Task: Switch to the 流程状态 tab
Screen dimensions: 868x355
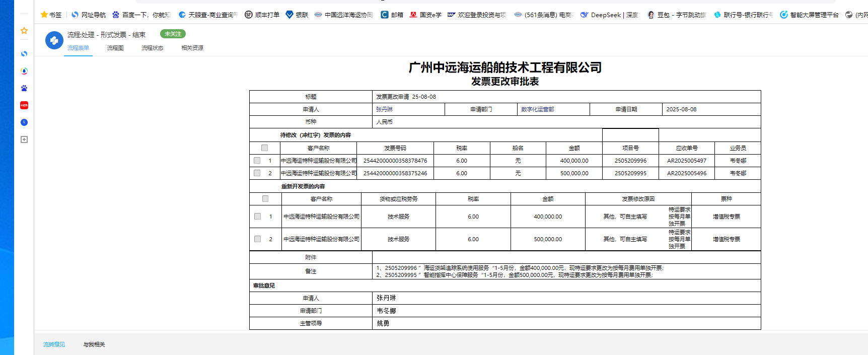Action: click(x=152, y=48)
